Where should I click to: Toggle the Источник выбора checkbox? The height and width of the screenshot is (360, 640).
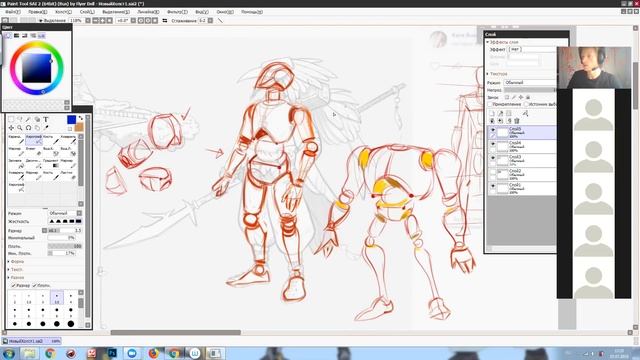(x=526, y=104)
